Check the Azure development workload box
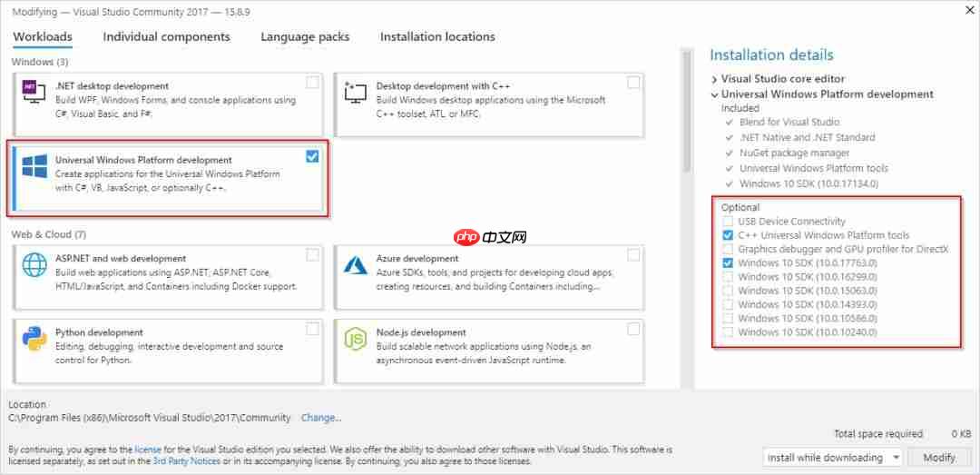Viewport: 980px width, 475px height. pos(633,254)
